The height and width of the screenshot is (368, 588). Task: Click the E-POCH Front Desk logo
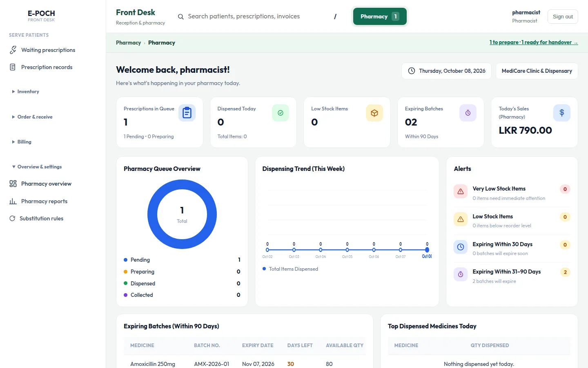click(41, 16)
